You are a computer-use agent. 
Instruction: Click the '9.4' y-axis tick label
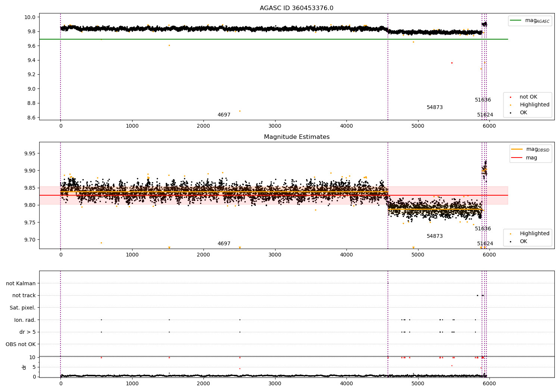tap(32, 60)
